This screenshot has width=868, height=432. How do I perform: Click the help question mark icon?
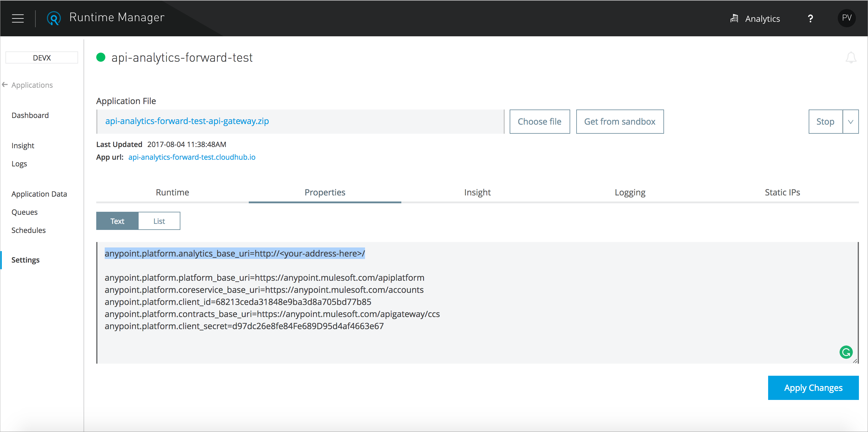pos(810,18)
